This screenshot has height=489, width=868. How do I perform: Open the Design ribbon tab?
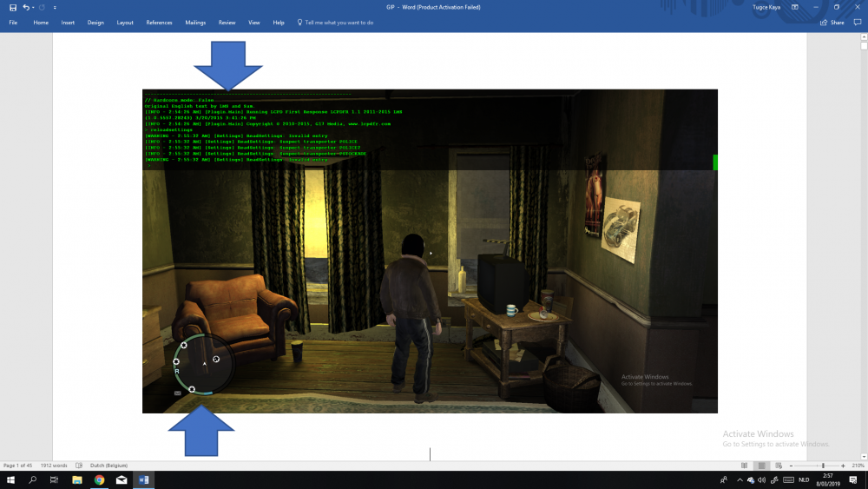pyautogui.click(x=95, y=23)
